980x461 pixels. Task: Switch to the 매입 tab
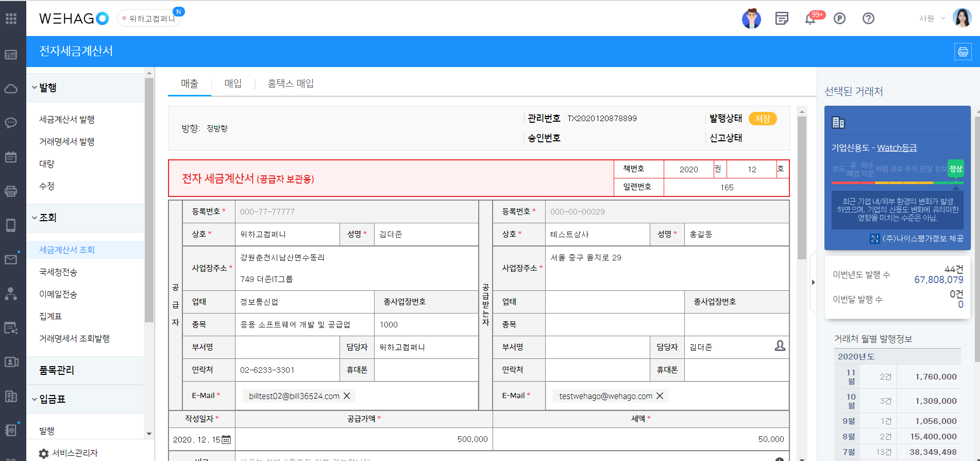[x=233, y=84]
